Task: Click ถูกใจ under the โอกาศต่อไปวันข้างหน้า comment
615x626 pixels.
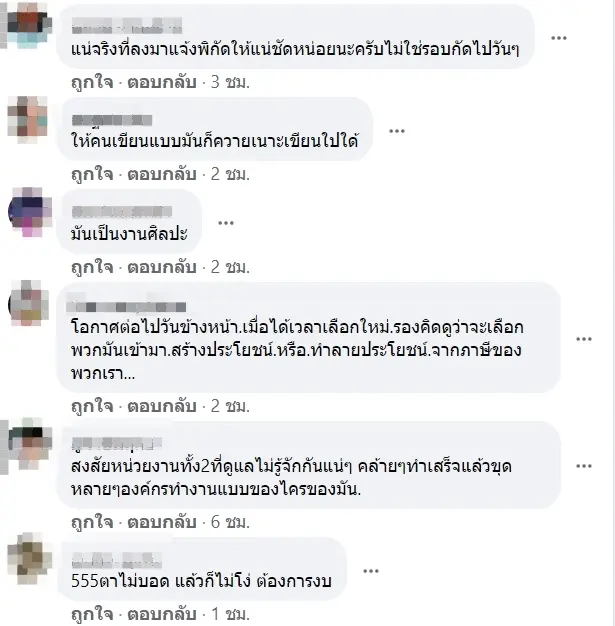Action: [x=92, y=406]
